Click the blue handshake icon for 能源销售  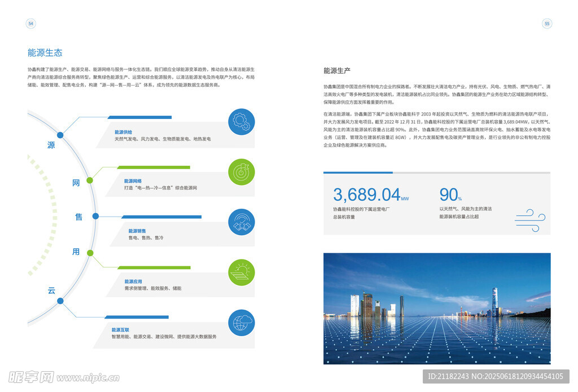pos(242,222)
